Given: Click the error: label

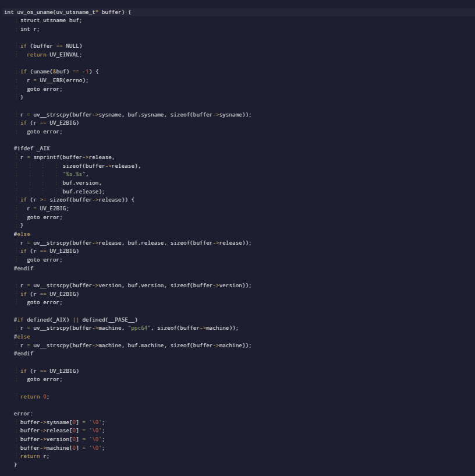Looking at the screenshot, I should [x=22, y=413].
